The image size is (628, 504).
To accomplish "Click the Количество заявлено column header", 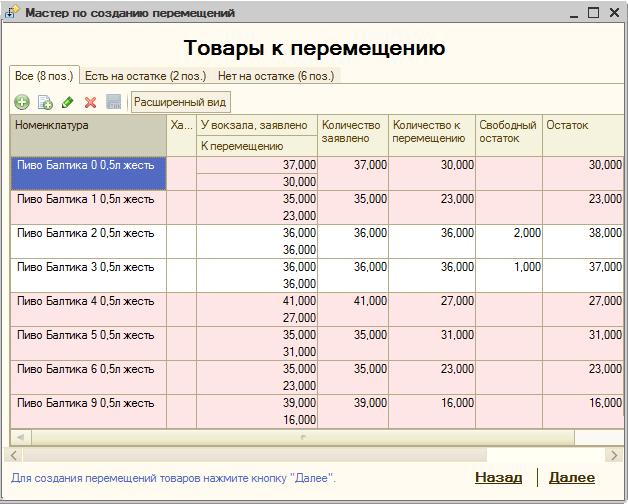I will (x=353, y=135).
